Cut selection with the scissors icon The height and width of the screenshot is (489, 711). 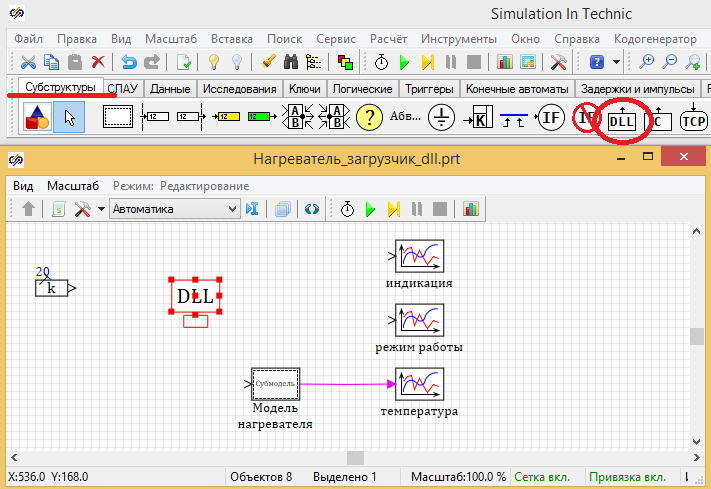coord(28,62)
